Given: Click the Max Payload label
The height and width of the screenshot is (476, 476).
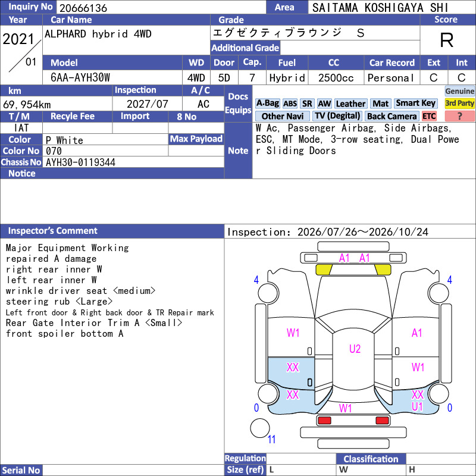Looking at the screenshot, I should click(196, 139).
